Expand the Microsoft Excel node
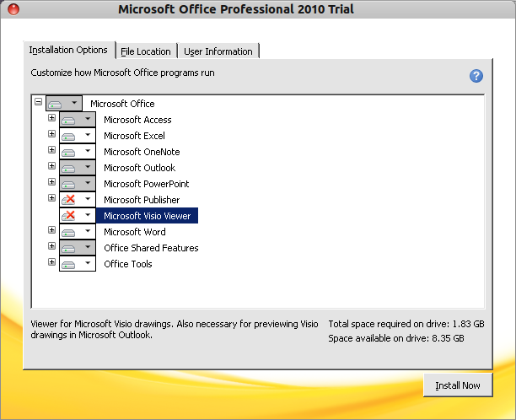Screen dimensions: 516x420 (x=51, y=133)
